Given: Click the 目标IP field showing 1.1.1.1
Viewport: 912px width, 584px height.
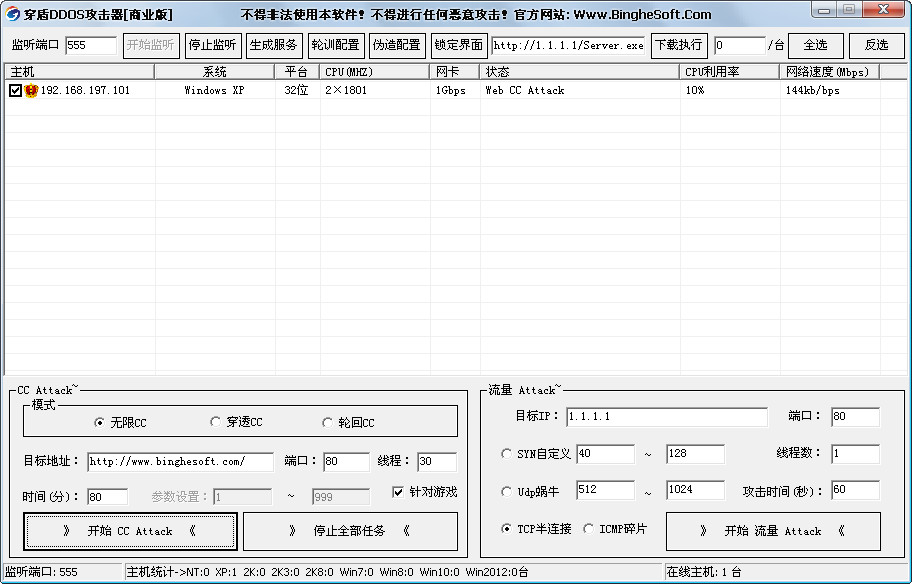Looking at the screenshot, I should tap(667, 416).
